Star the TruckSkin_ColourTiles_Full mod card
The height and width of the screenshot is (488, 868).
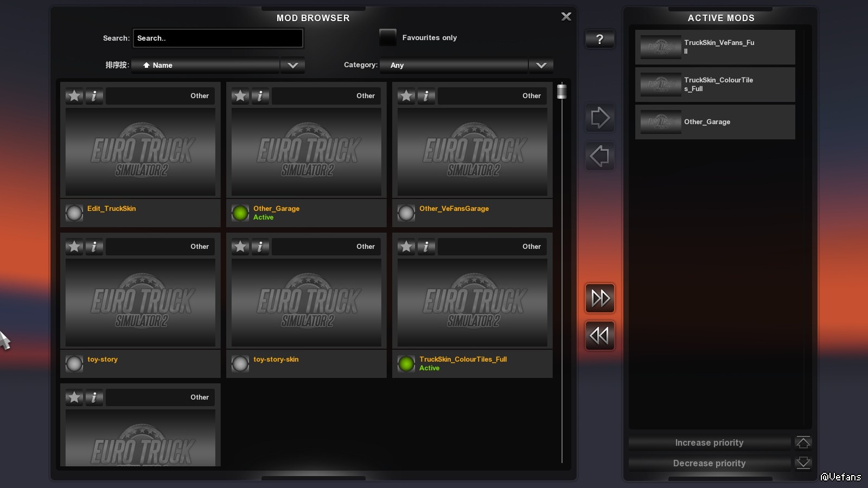(406, 247)
